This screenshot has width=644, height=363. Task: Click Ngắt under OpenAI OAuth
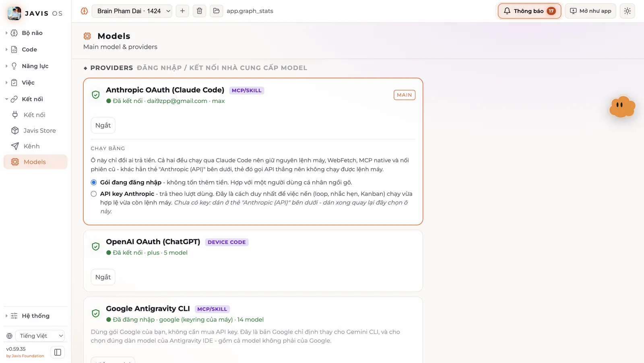coord(103,277)
